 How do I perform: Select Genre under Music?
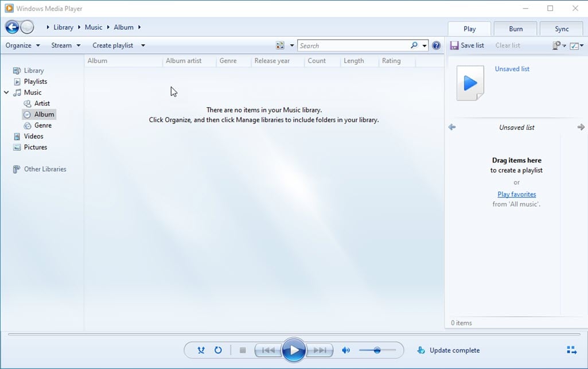(x=43, y=125)
